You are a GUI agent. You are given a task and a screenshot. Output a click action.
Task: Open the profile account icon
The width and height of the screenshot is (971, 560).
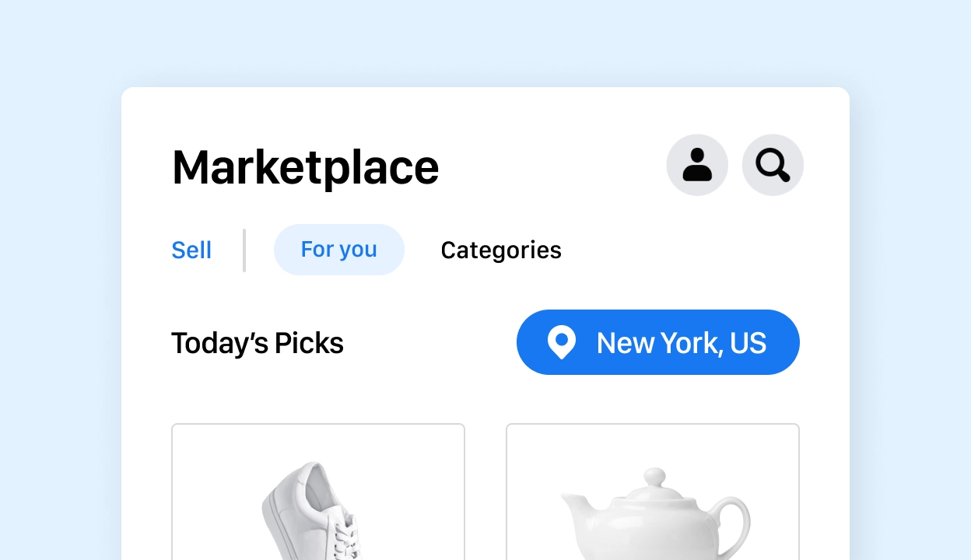click(x=697, y=165)
